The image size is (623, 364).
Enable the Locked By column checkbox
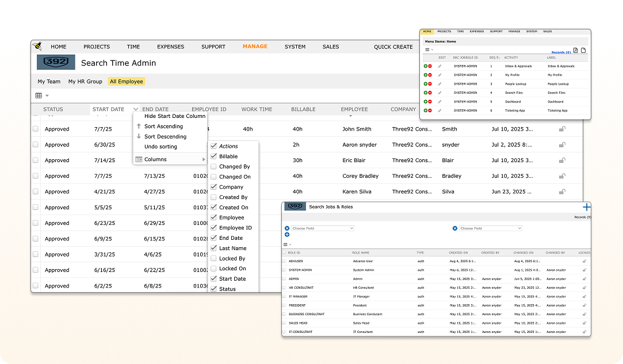[x=214, y=258]
